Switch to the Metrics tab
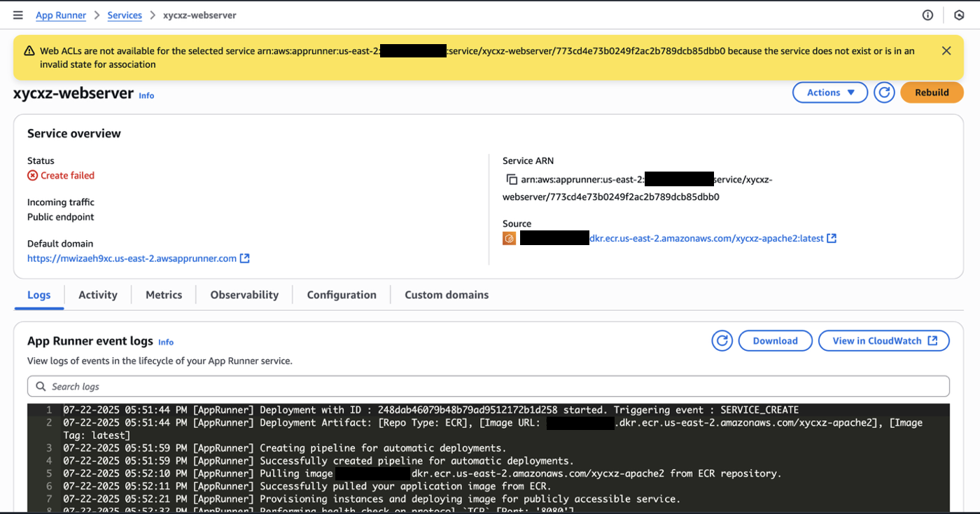Image resolution: width=980 pixels, height=514 pixels. (x=163, y=294)
